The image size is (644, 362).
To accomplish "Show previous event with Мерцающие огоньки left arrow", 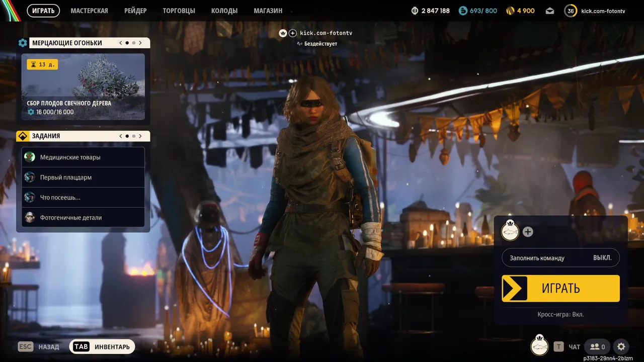I will pyautogui.click(x=121, y=43).
